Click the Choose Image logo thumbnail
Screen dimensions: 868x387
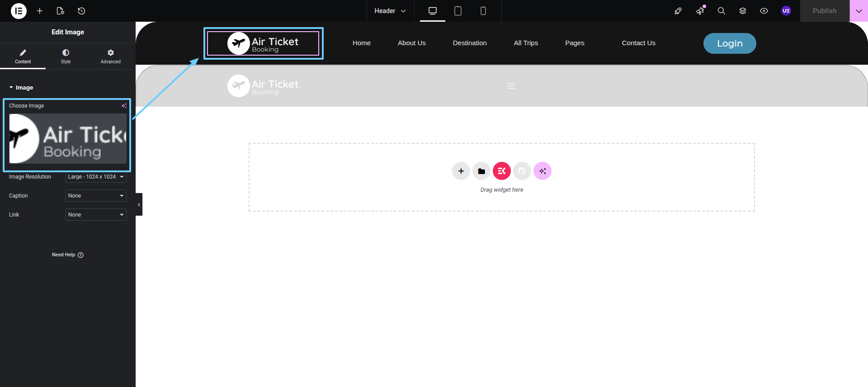68,138
